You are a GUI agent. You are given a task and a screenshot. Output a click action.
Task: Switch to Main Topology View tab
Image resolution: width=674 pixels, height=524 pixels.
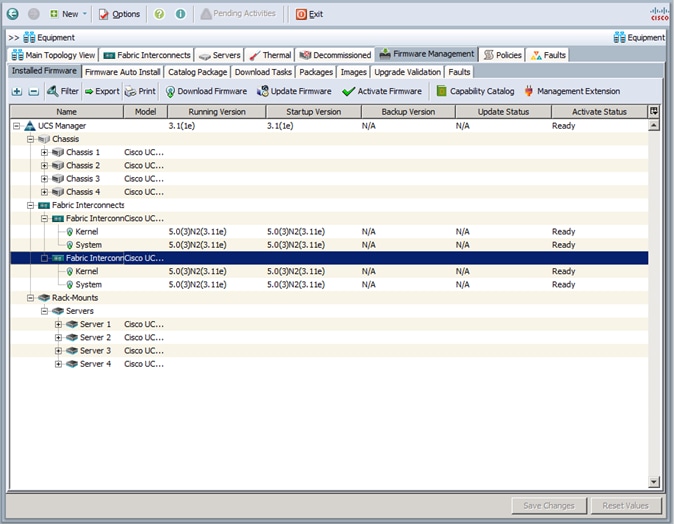53,55
